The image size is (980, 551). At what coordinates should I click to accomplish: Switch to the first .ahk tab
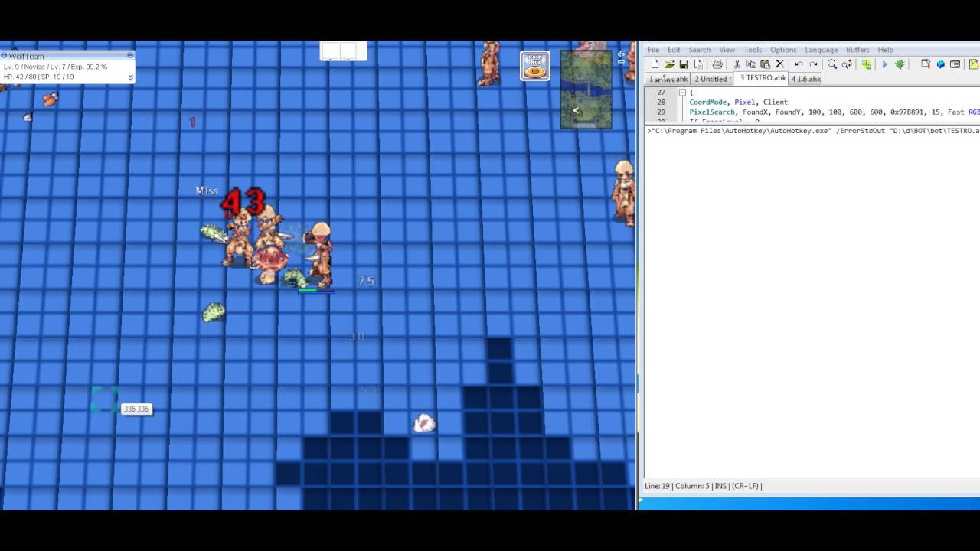[668, 79]
